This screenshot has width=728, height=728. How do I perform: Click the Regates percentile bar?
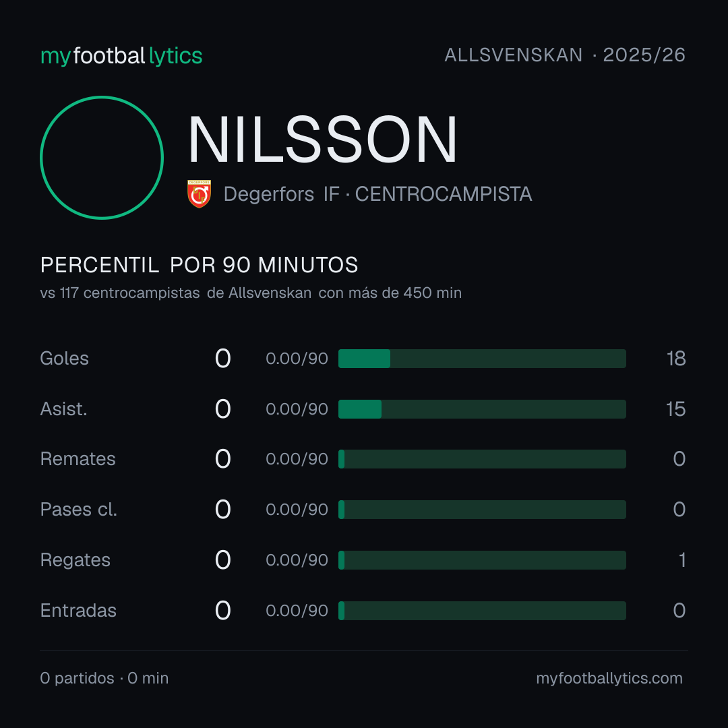pyautogui.click(x=482, y=560)
